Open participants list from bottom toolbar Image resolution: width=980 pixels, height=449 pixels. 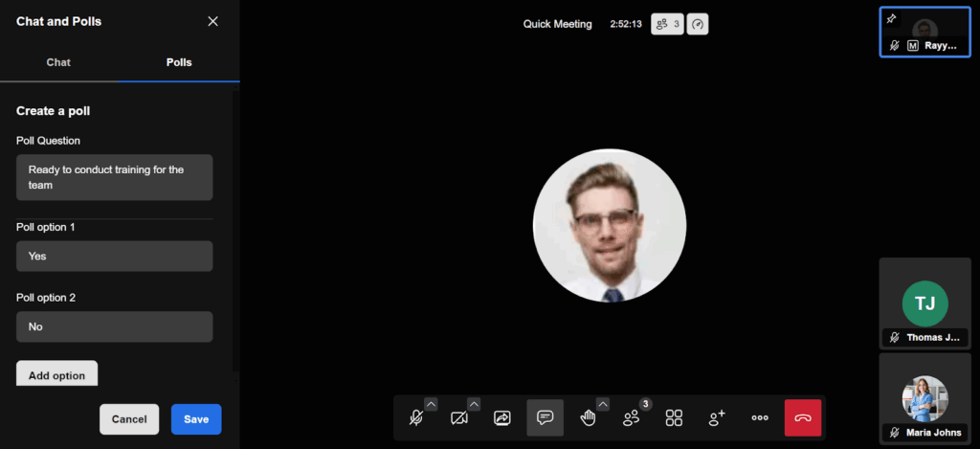pos(632,418)
